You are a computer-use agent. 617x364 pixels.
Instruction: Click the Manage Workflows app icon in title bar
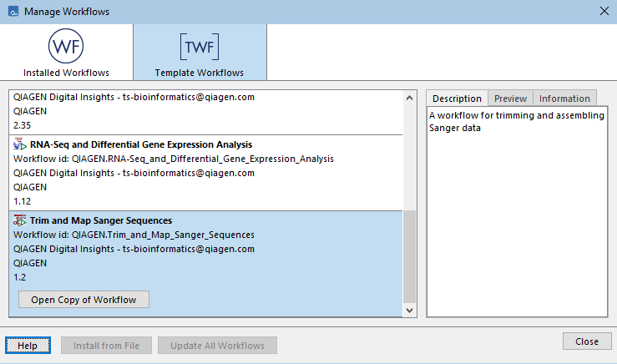(x=13, y=12)
